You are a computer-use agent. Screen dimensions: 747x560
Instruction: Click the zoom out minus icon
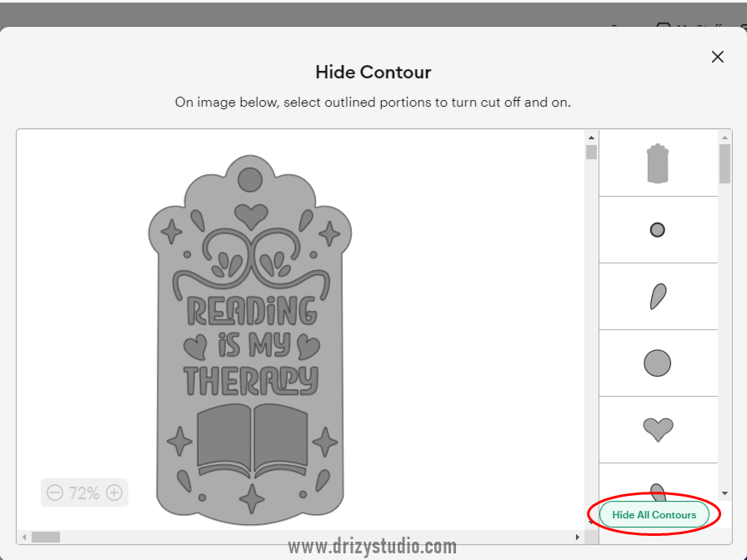(55, 492)
